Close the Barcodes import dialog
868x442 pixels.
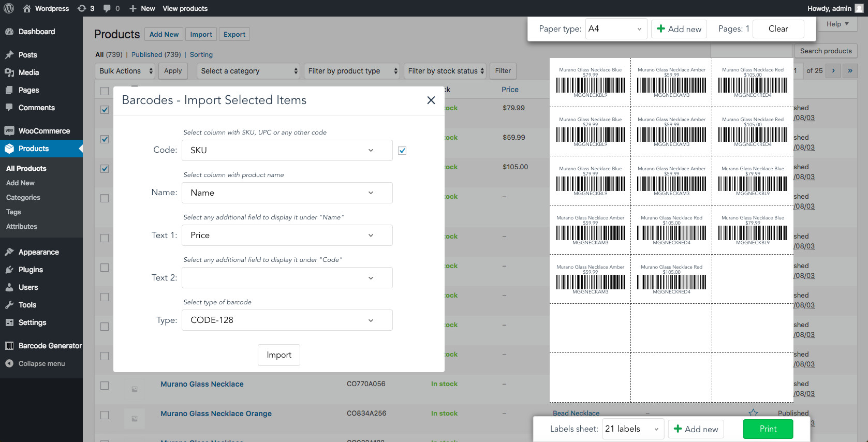tap(431, 100)
